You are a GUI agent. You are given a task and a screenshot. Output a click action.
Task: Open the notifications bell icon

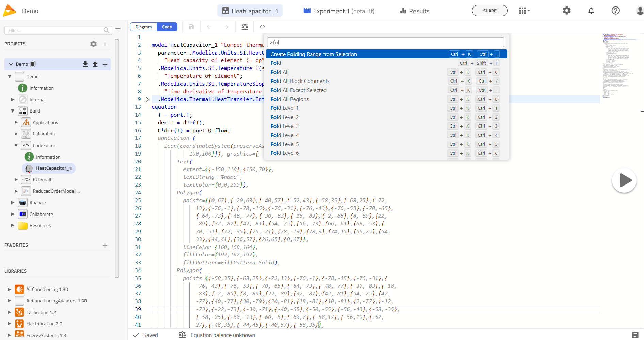pos(591,11)
